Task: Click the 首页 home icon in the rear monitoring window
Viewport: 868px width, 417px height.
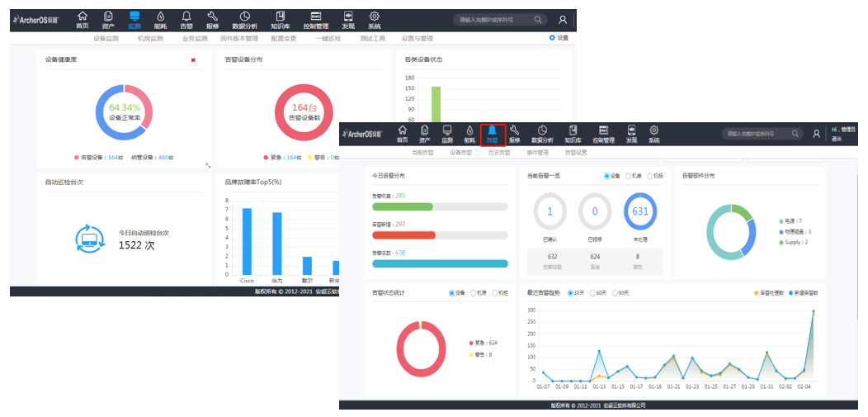Action: (x=82, y=19)
